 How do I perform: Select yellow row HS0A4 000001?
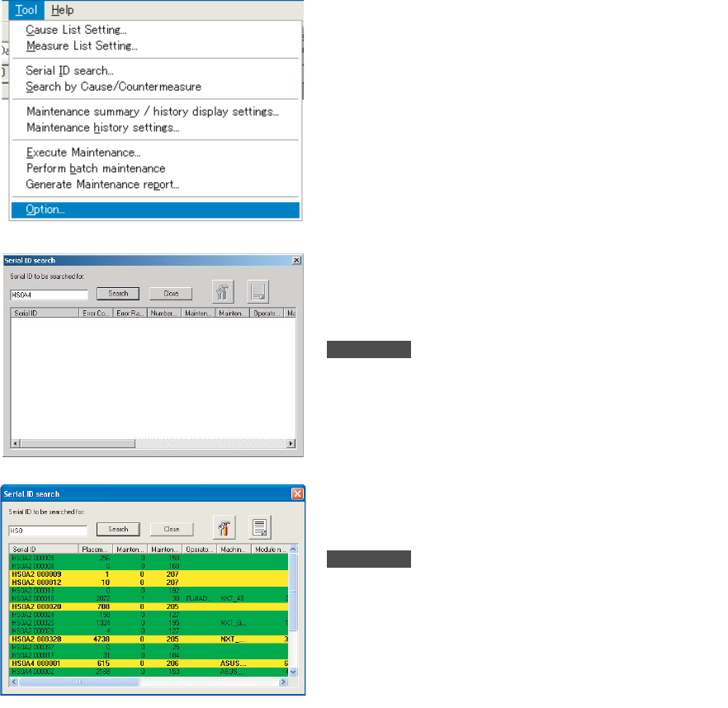[x=149, y=663]
